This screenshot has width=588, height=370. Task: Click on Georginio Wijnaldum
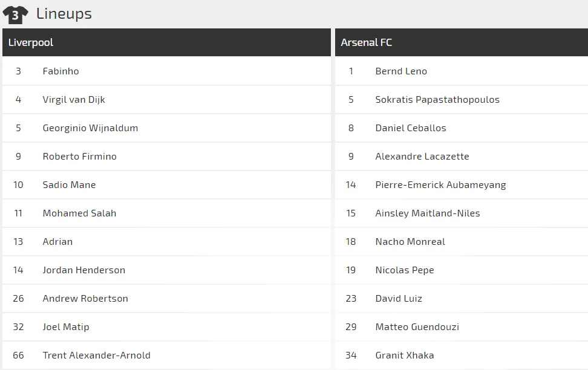90,128
